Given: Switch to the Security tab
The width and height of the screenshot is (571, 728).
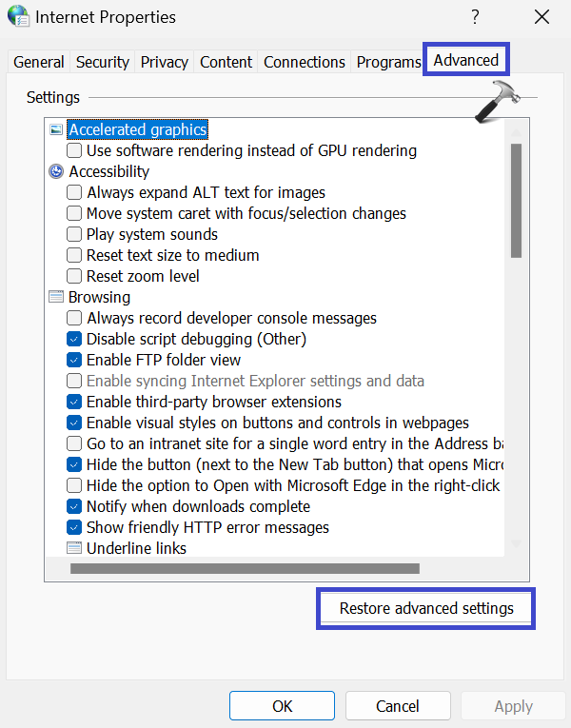Looking at the screenshot, I should pos(102,62).
